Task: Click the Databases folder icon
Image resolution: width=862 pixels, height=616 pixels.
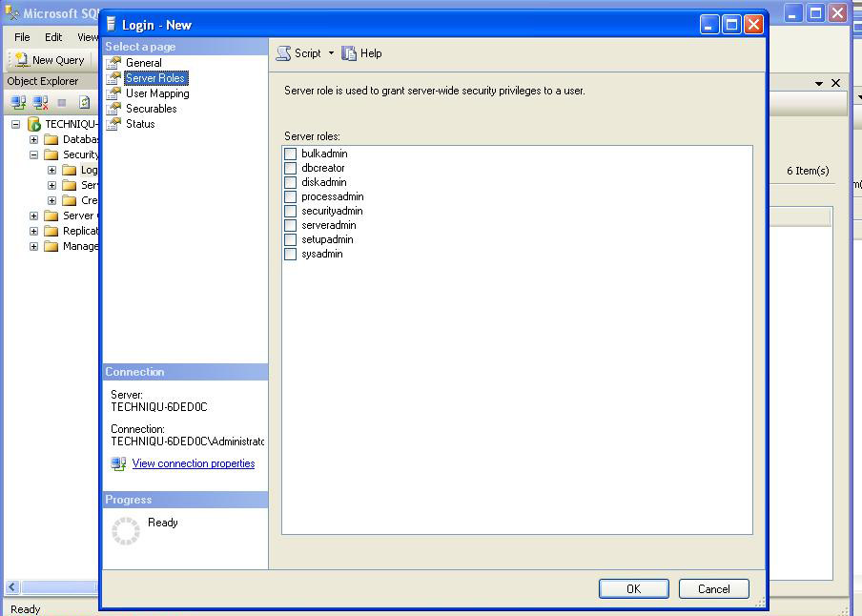Action: coord(51,139)
